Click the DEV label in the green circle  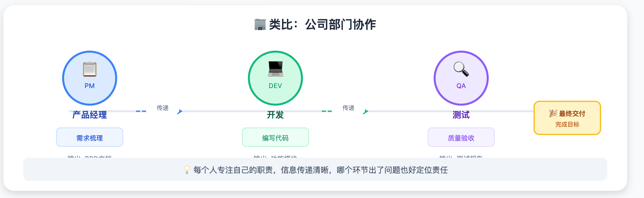pyautogui.click(x=275, y=86)
